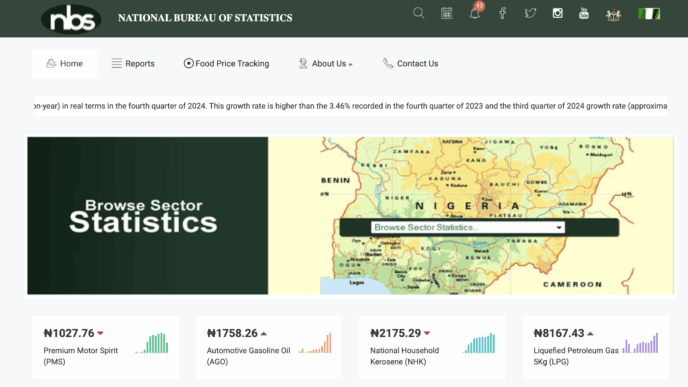
Task: Open the Twitter bird icon
Action: [530, 13]
